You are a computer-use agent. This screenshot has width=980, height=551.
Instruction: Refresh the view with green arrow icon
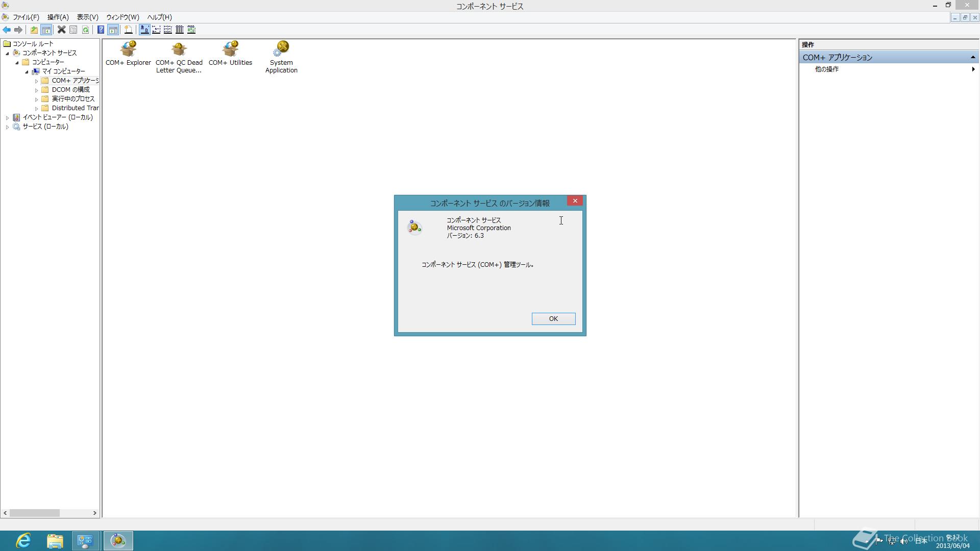click(x=85, y=30)
